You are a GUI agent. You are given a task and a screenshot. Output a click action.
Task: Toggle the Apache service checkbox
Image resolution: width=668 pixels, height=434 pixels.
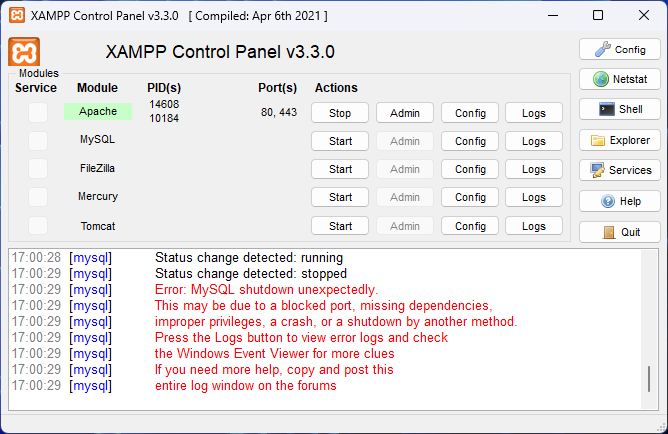[38, 112]
